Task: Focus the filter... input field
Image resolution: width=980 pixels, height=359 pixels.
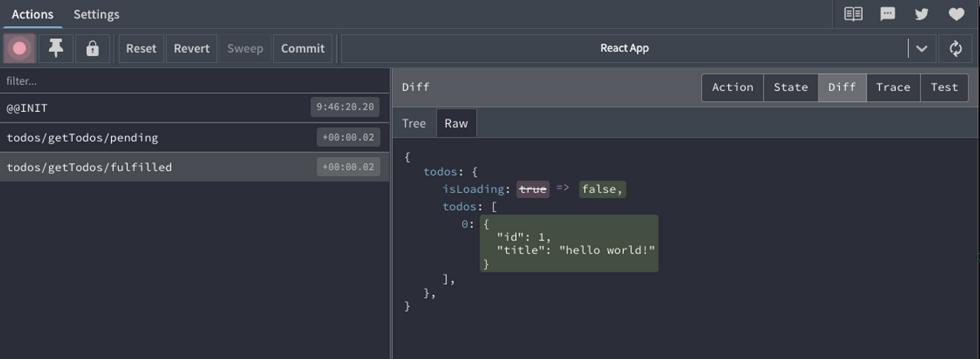Action: tap(194, 80)
